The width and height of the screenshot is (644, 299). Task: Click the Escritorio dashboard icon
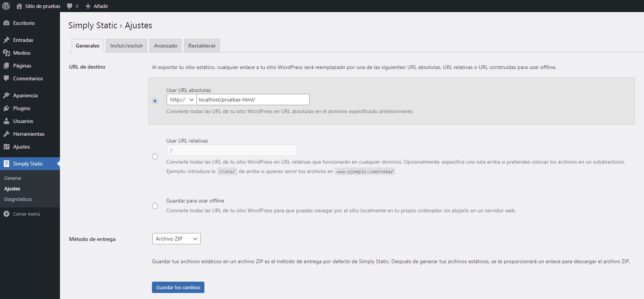pyautogui.click(x=6, y=23)
